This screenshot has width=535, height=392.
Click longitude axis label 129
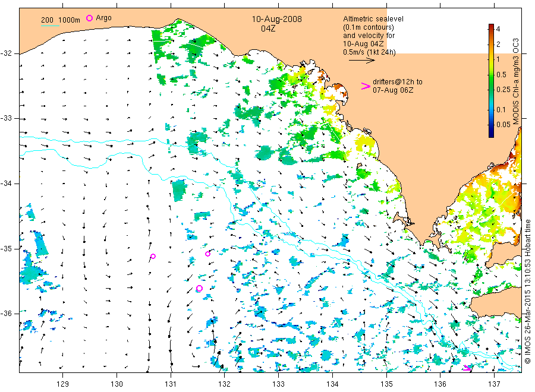click(63, 384)
